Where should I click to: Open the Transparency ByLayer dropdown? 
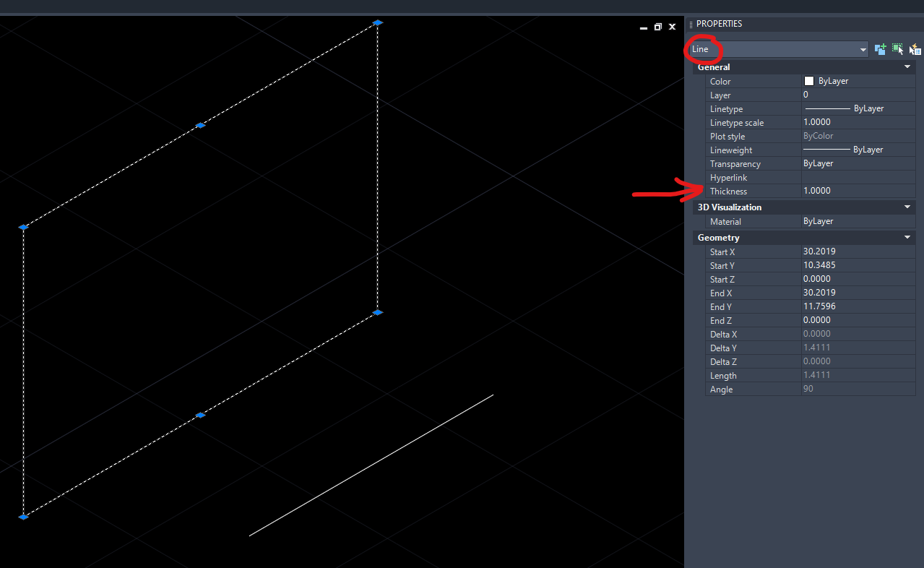858,163
